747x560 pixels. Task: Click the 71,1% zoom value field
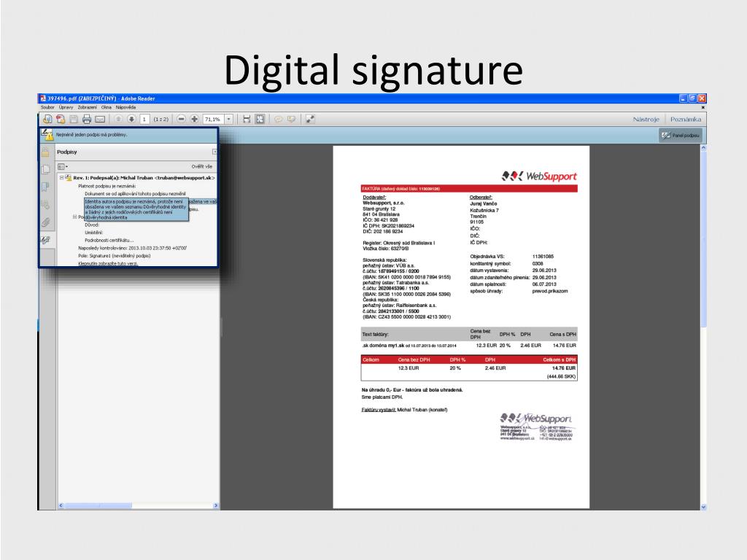coord(214,119)
